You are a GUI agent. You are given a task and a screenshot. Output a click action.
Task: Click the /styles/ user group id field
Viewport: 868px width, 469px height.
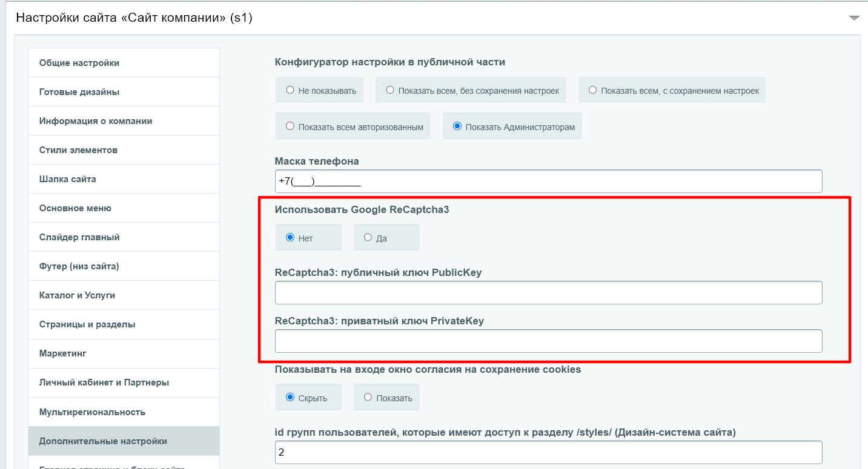(548, 452)
